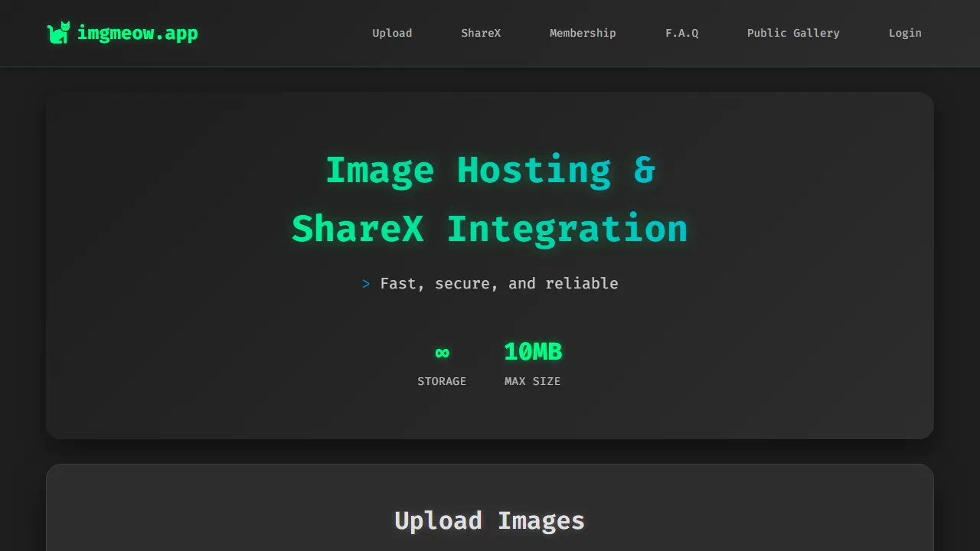Image resolution: width=980 pixels, height=551 pixels.
Task: Click the green terminal prompt arrow
Action: [365, 283]
